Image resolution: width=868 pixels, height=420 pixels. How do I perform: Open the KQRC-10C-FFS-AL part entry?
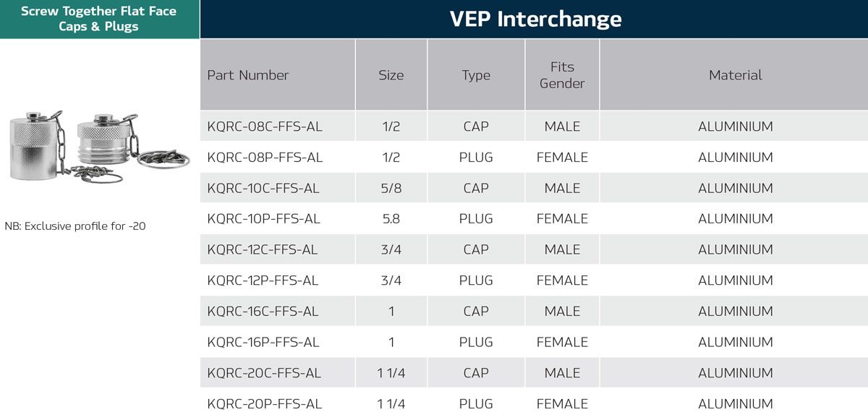(263, 188)
